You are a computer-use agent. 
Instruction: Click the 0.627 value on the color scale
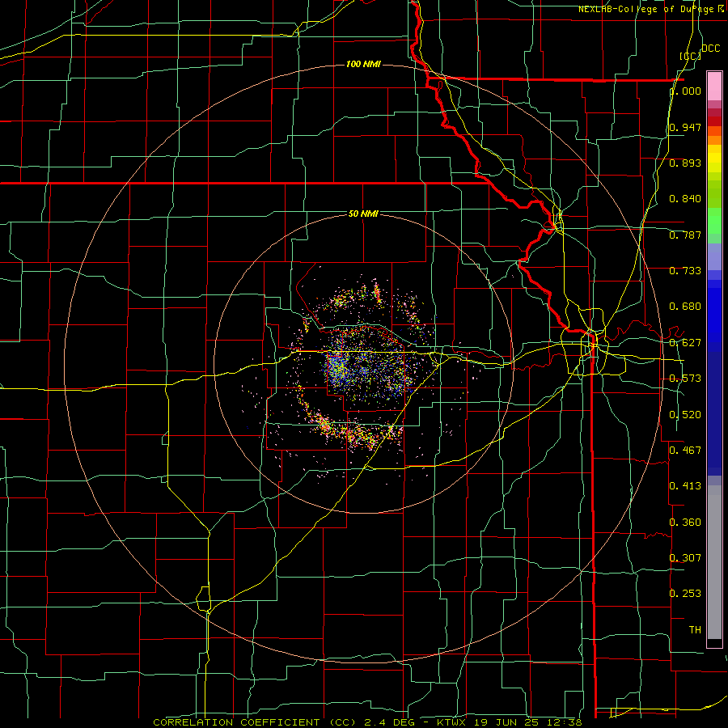685,343
